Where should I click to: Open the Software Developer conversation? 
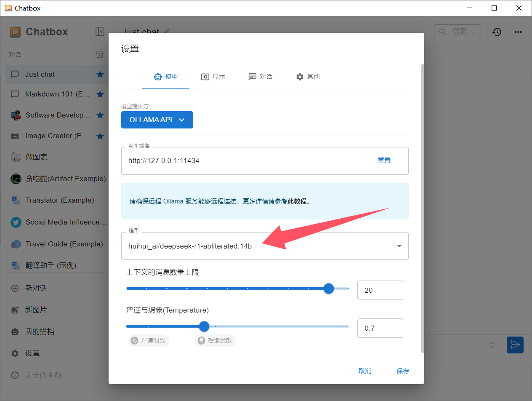[58, 115]
